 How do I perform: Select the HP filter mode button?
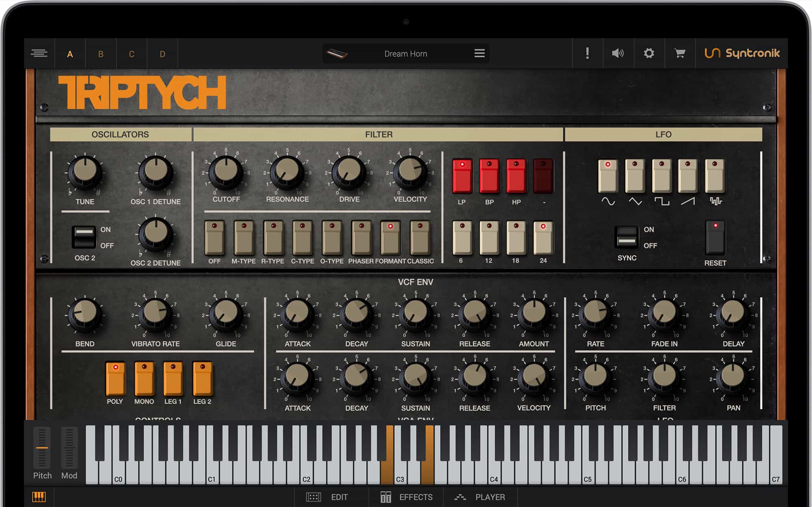(x=516, y=176)
